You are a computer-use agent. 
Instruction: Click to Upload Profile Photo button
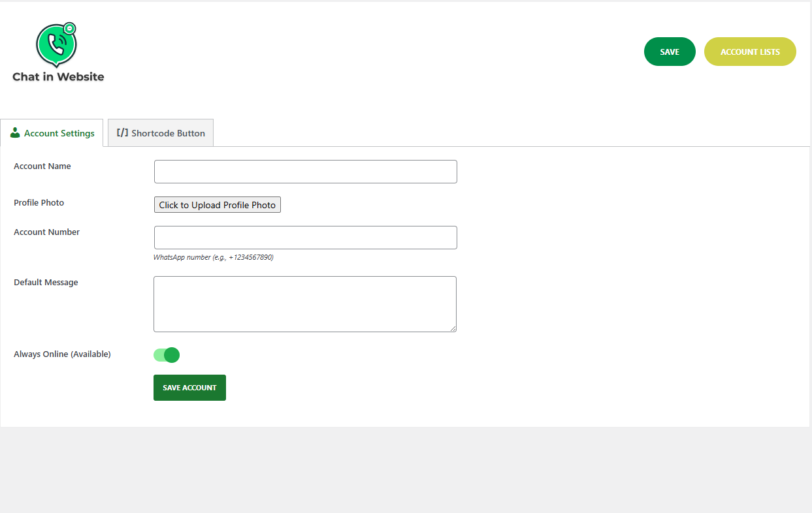(218, 205)
